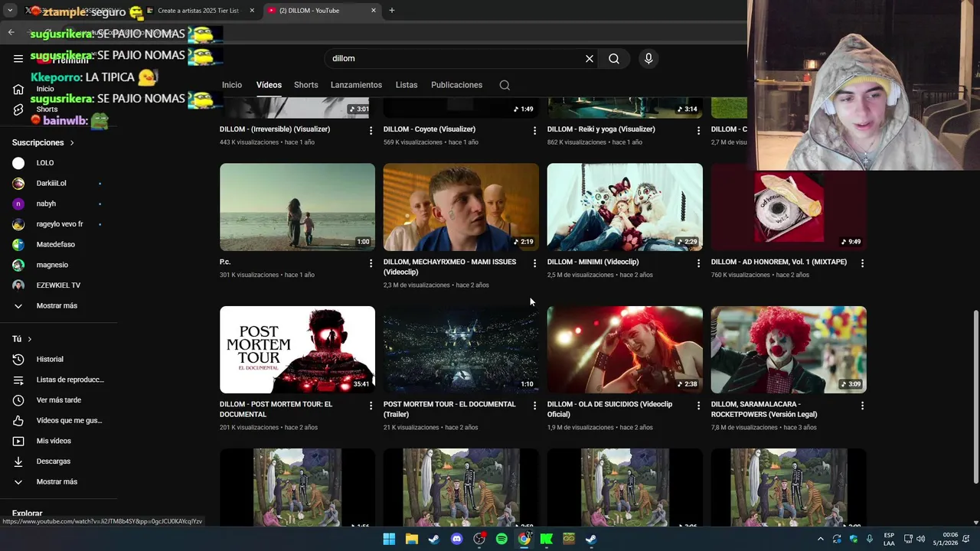Viewport: 980px width, 551px height.
Task: Open File Explorer from the taskbar
Action: pos(412,539)
